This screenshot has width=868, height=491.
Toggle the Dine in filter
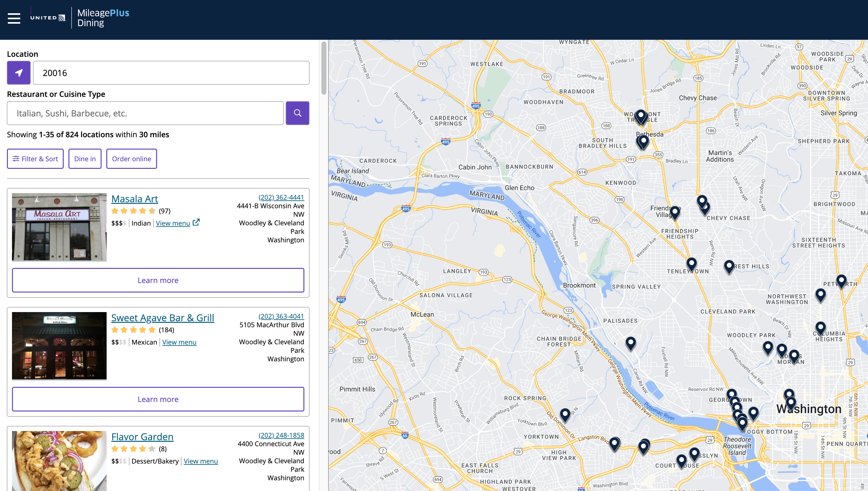pos(85,158)
